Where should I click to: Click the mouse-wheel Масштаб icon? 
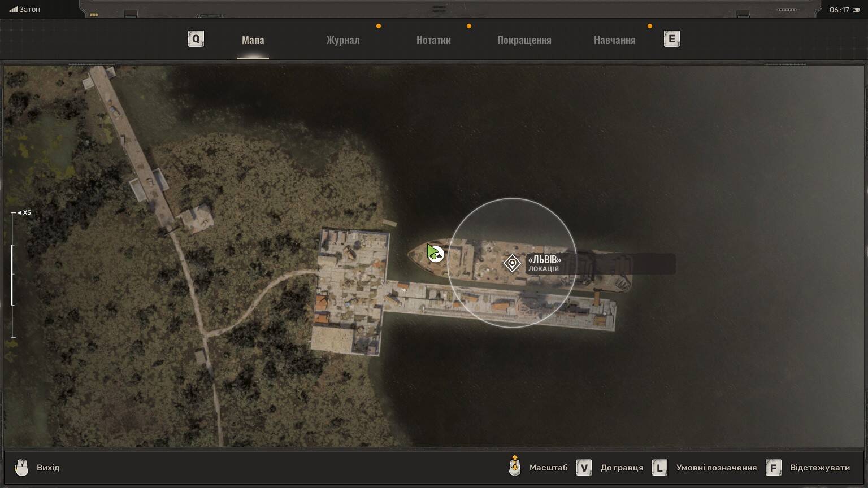[x=514, y=466]
